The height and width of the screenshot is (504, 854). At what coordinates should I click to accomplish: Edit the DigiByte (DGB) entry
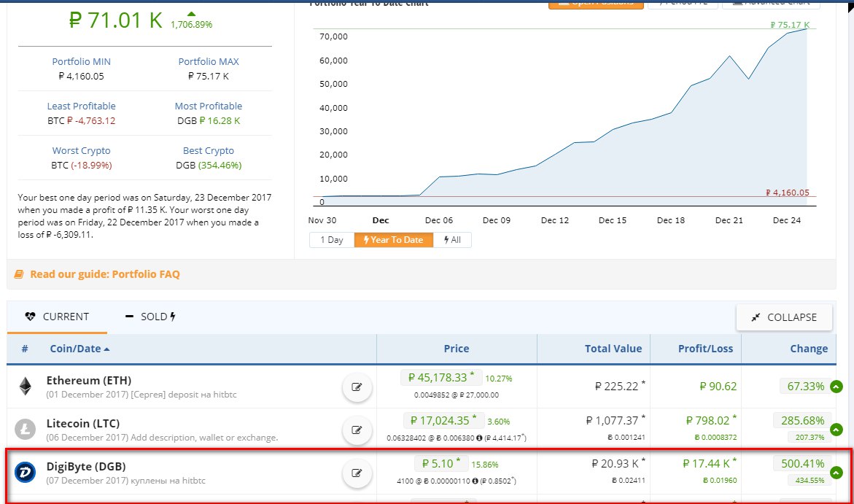[357, 473]
